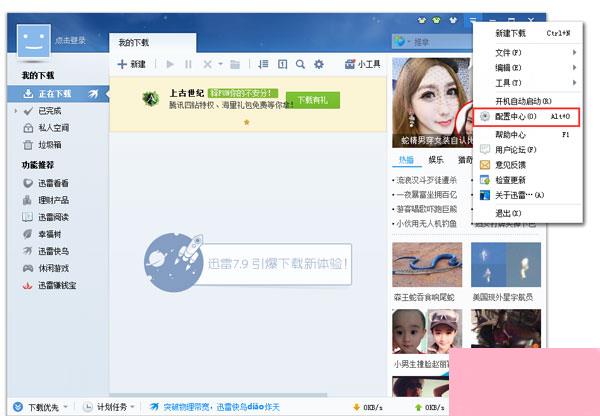This screenshot has width=600, height=416.
Task: Open the search engine dropdown icon
Action: [402, 41]
